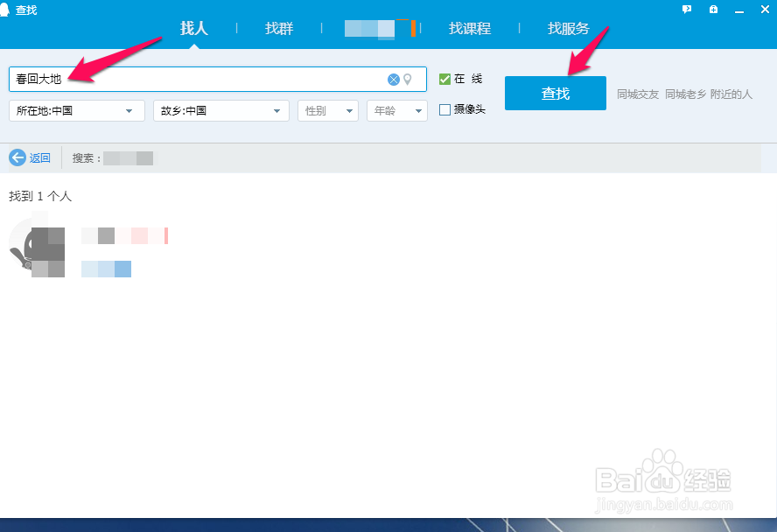This screenshot has width=777, height=532.
Task: Switch to the 找群 tab
Action: pos(278,28)
